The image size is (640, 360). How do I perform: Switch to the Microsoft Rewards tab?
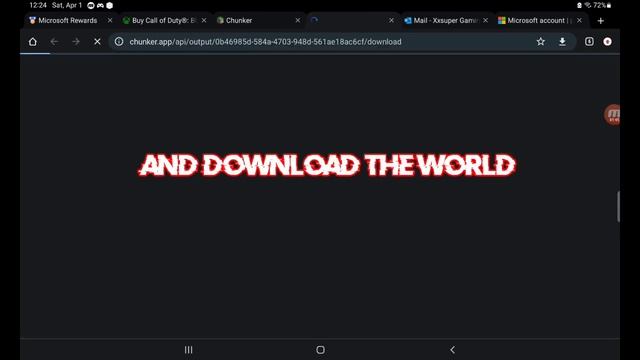[68, 20]
